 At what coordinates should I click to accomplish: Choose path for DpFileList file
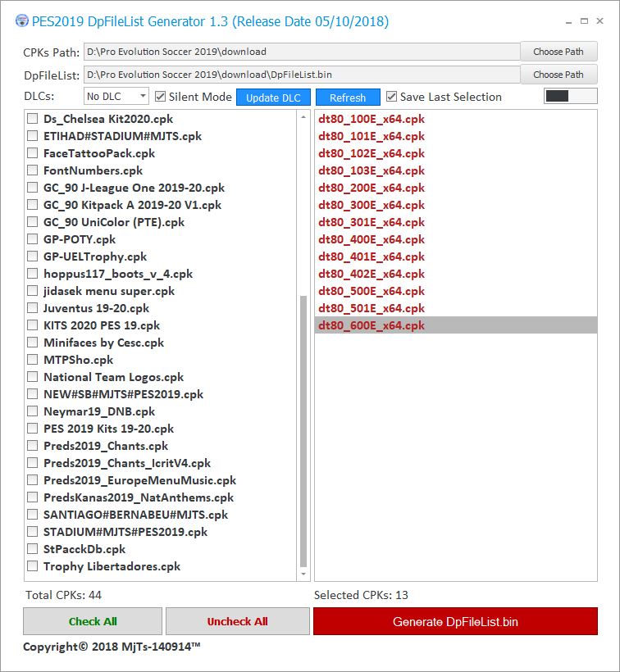pos(558,75)
